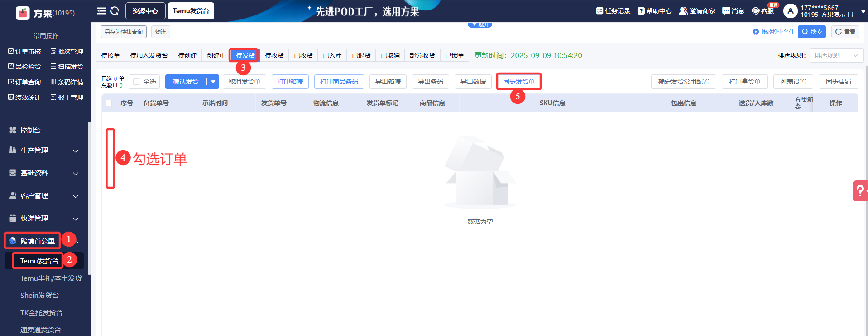Screen dimensions: 868x336
Task: Click the 同步发货单 button
Action: coord(518,82)
